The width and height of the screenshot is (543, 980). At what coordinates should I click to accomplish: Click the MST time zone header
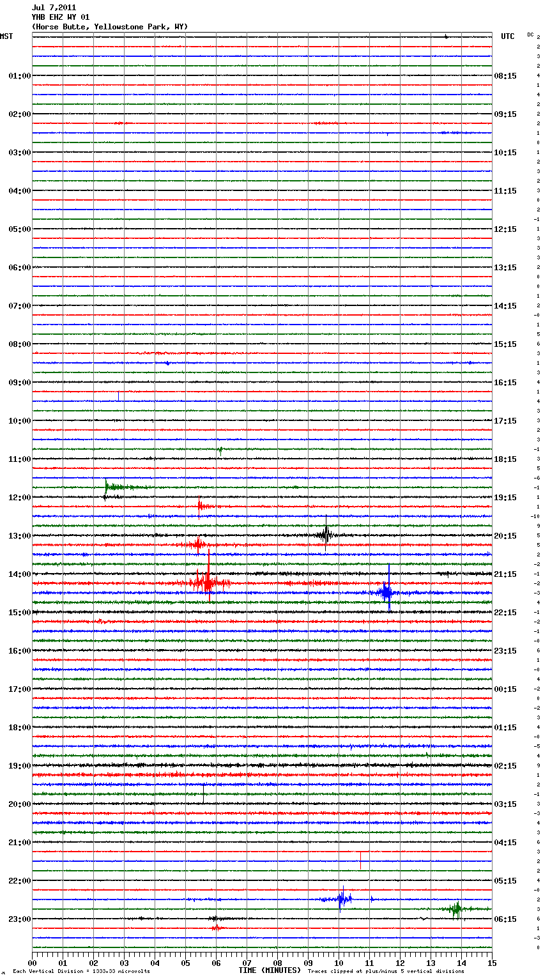[6, 36]
